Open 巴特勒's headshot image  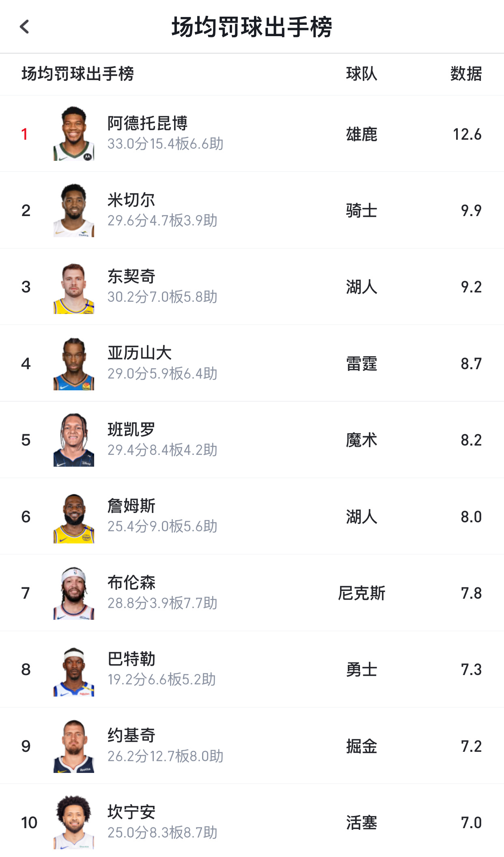[x=74, y=669]
